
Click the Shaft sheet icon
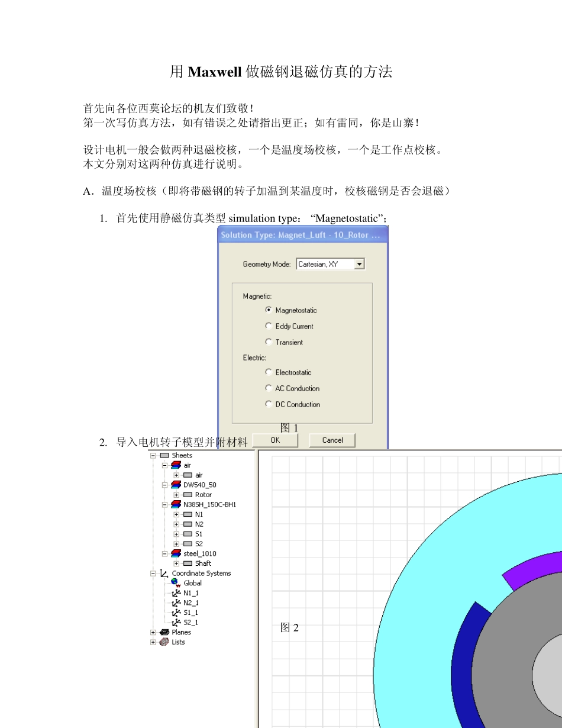pyautogui.click(x=188, y=563)
